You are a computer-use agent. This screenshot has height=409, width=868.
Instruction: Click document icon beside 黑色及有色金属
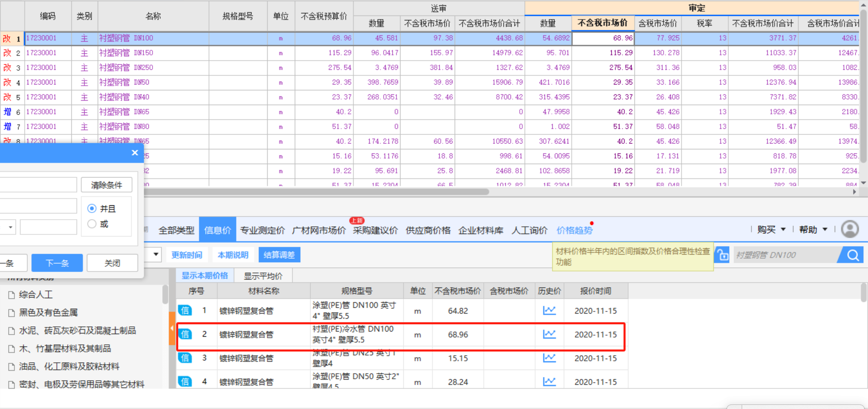point(11,313)
